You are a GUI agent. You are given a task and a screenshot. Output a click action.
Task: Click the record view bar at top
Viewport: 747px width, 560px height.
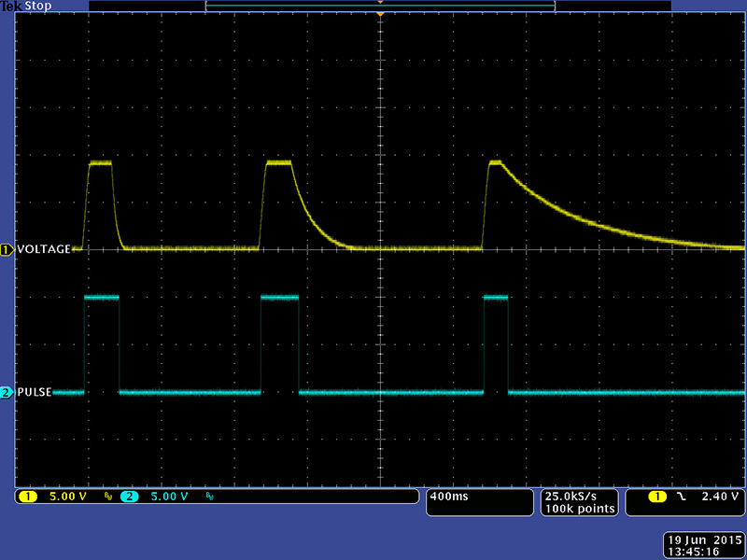(x=380, y=6)
